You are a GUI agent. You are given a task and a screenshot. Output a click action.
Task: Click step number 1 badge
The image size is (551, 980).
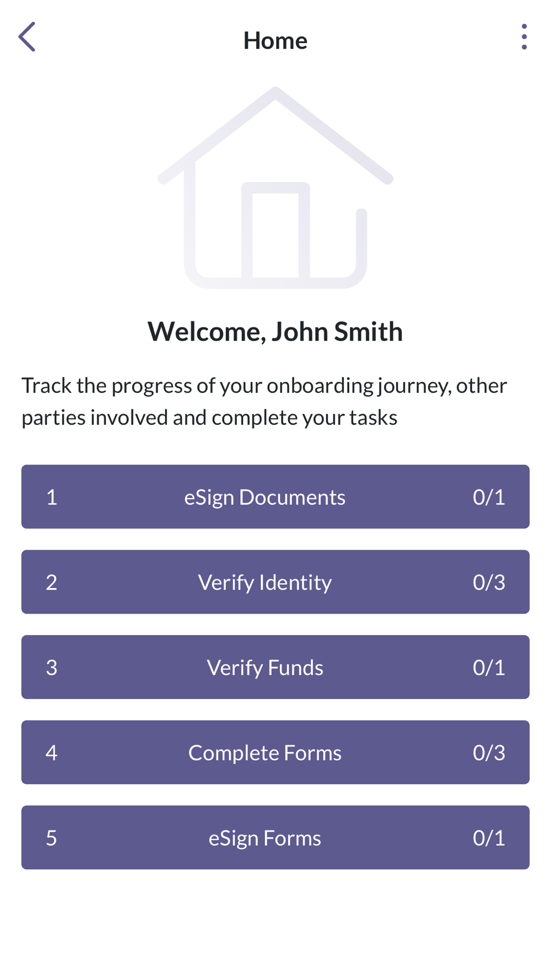click(x=51, y=497)
